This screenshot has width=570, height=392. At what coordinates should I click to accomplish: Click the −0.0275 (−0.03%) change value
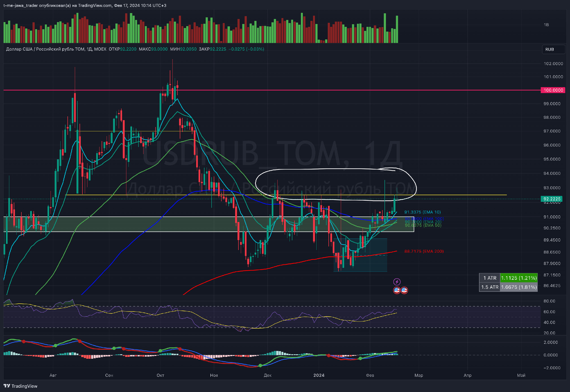point(247,49)
